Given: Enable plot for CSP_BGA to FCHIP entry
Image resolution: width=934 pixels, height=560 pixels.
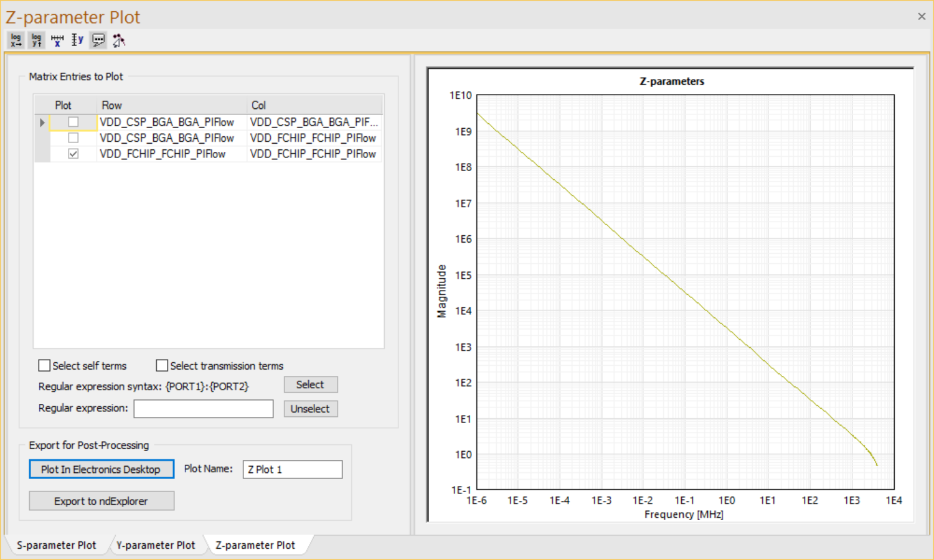Looking at the screenshot, I should [73, 138].
